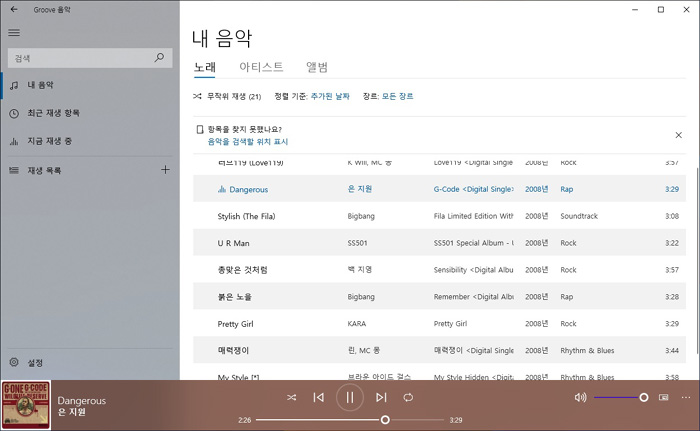This screenshot has height=431, width=700.
Task: Click link 음악을 검색할 위치 표시
Action: [x=248, y=142]
